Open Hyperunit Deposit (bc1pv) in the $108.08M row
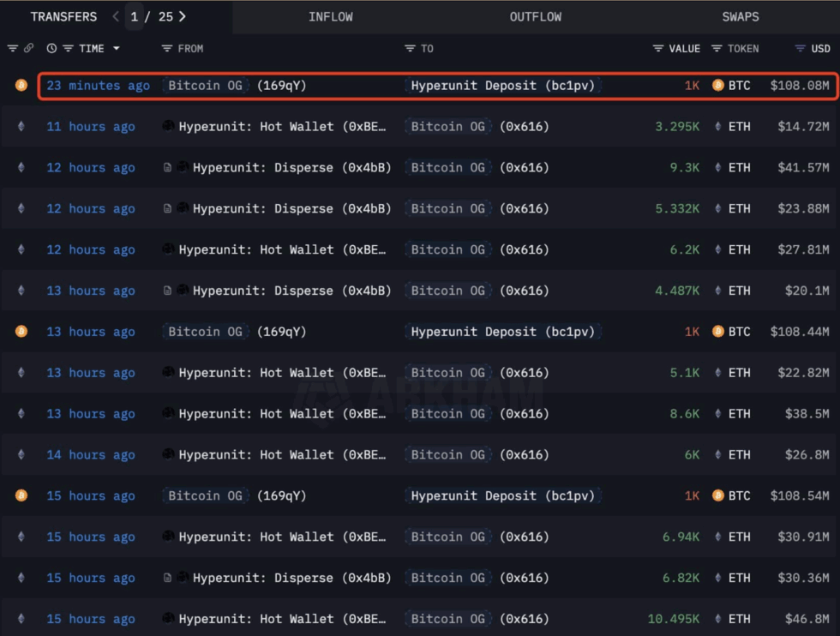Screen dimensions: 840x636 503,85
